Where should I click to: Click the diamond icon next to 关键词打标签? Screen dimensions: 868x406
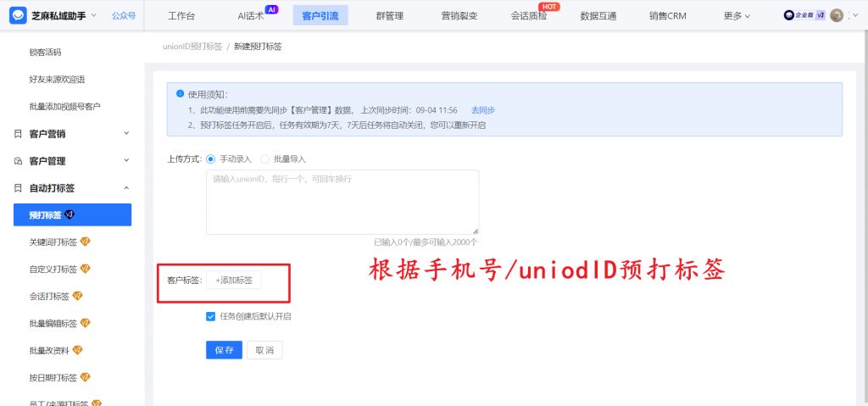(x=85, y=242)
